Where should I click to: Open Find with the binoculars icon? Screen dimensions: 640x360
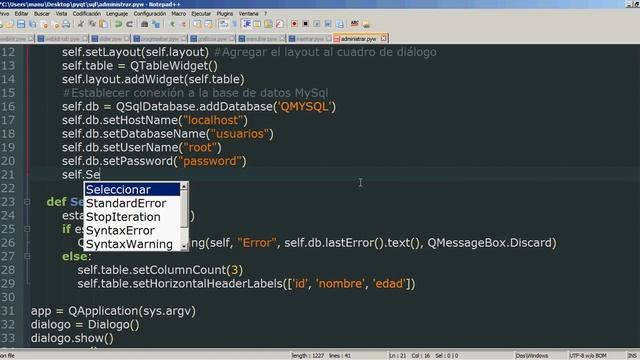(x=144, y=24)
